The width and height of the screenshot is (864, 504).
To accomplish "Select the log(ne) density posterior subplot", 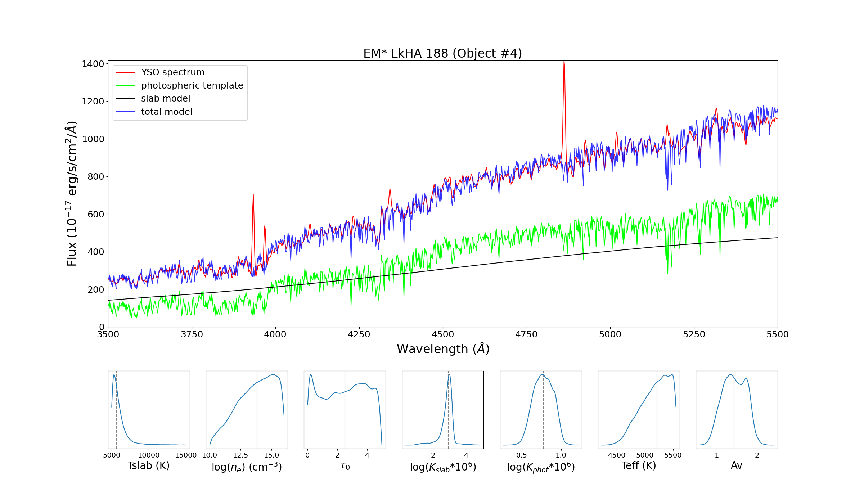I will coord(247,410).
